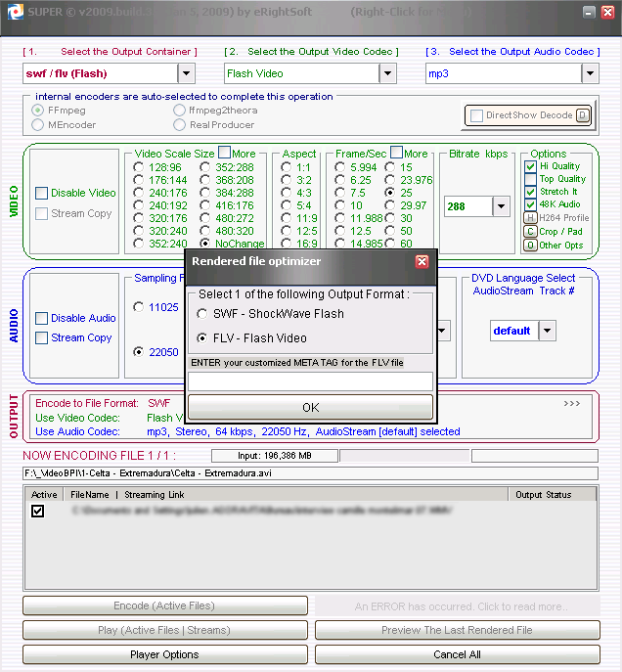Viewport: 622px width, 672px height.
Task: Minimize the SUPER window
Action: coord(590,12)
